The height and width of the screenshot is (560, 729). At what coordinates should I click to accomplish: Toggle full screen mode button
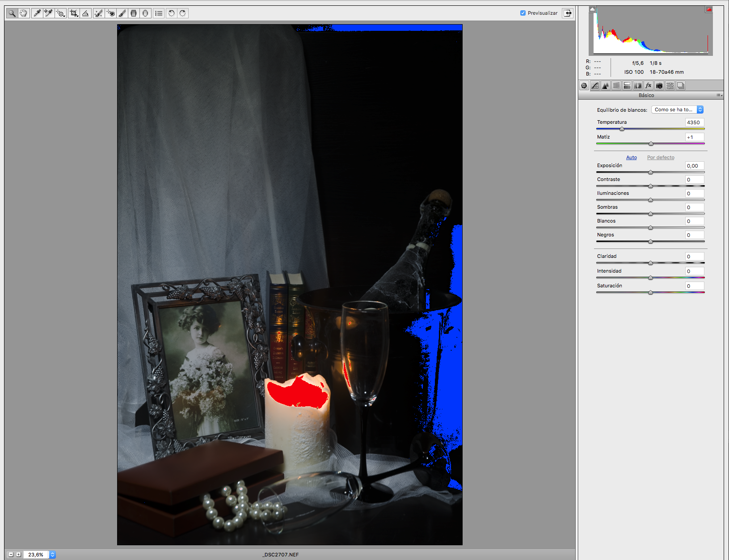pos(567,13)
